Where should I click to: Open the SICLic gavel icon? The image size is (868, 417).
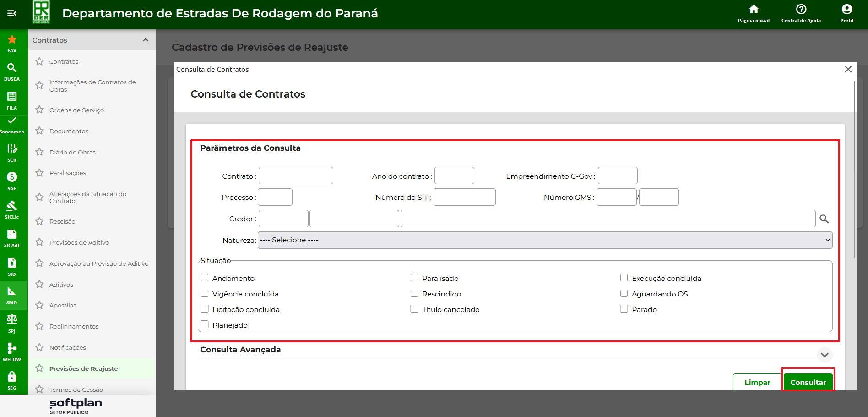[x=12, y=206]
